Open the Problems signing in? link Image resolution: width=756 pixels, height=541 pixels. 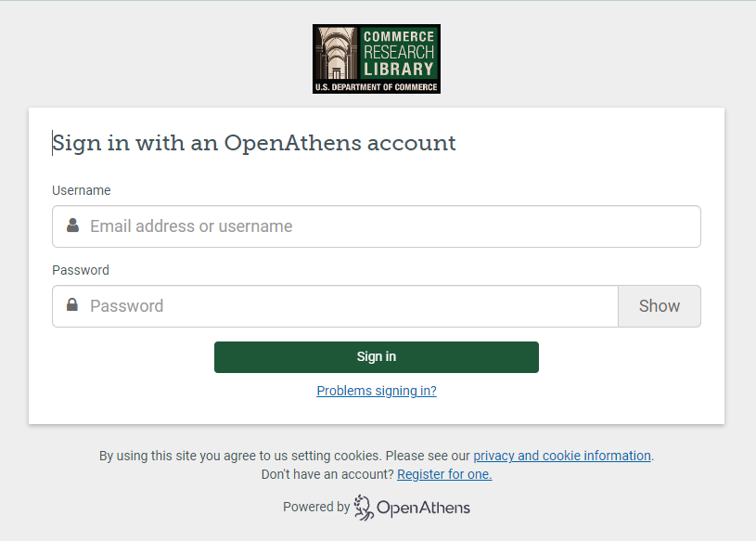[377, 391]
